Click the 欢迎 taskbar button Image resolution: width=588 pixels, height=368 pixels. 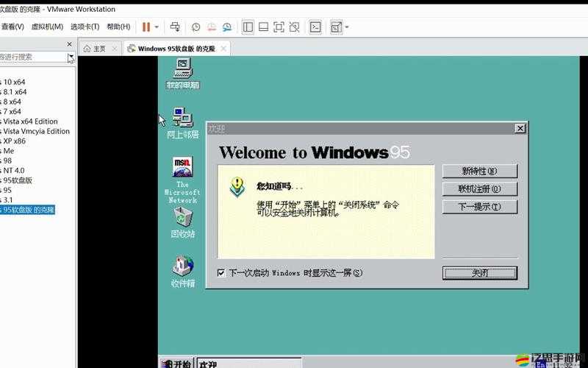(x=249, y=363)
